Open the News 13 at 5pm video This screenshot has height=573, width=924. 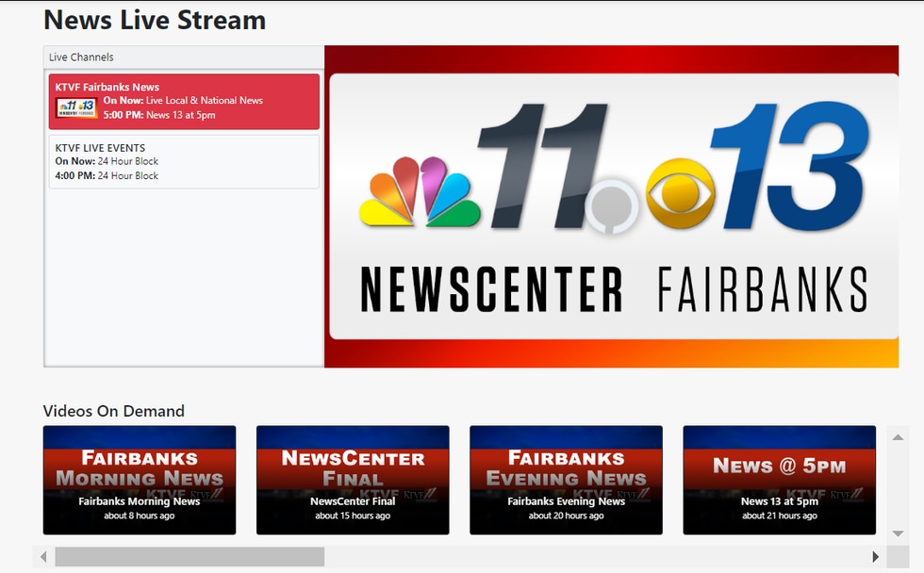click(778, 481)
